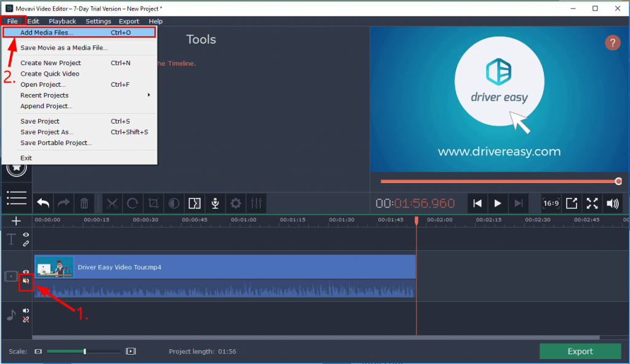Toggle video track visibility eye
The width and height of the screenshot is (630, 364).
[x=26, y=272]
